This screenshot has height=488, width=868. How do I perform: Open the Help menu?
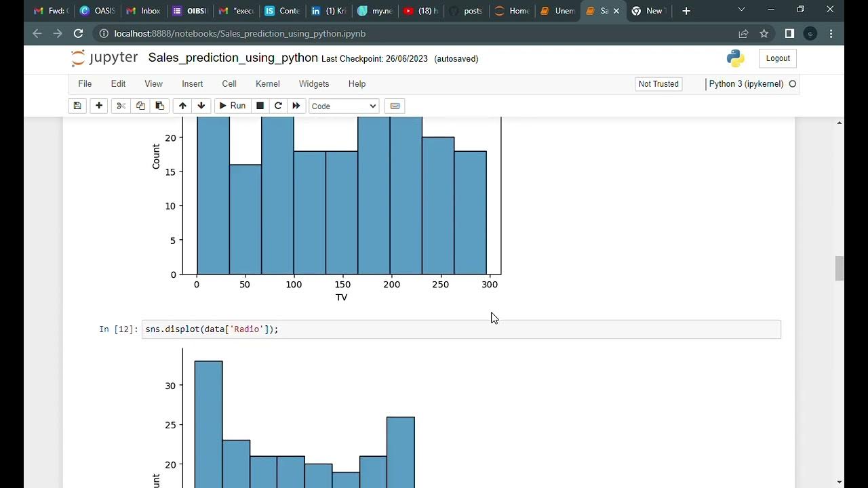(357, 84)
